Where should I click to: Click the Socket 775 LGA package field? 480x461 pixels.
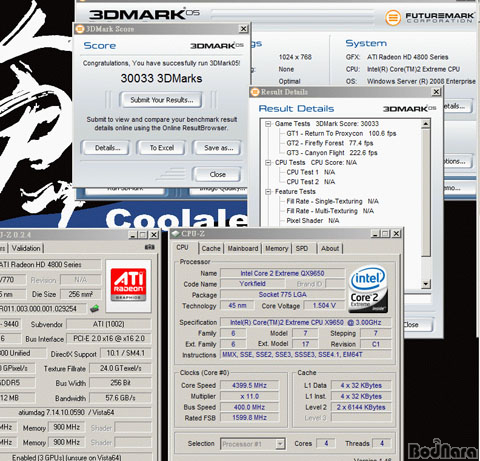pos(282,295)
